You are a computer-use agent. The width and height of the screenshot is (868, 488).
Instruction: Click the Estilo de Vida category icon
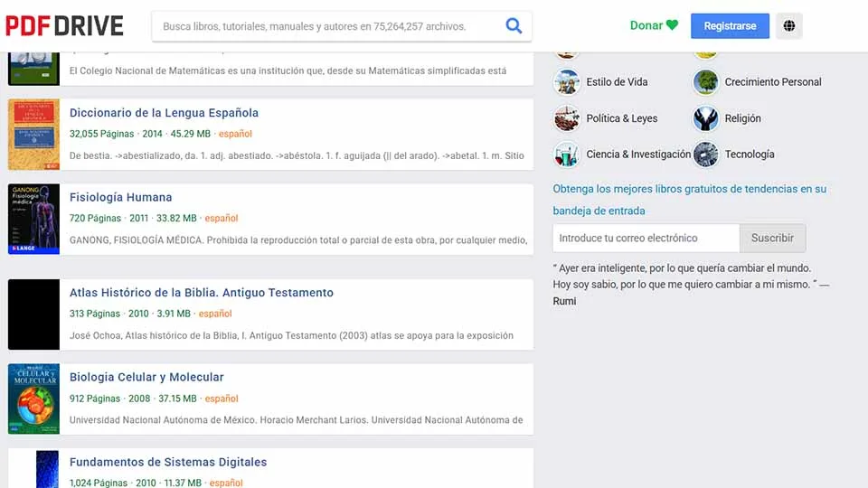567,82
